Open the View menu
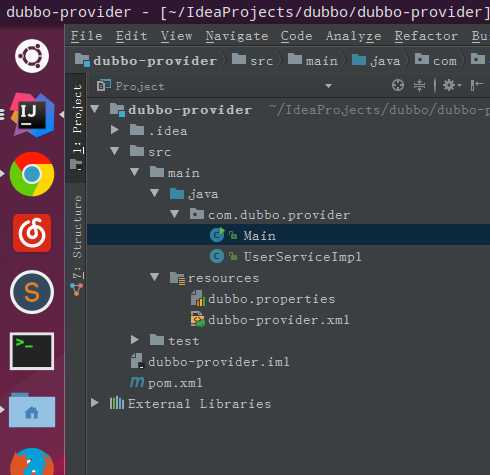490x475 pixels. 176,36
